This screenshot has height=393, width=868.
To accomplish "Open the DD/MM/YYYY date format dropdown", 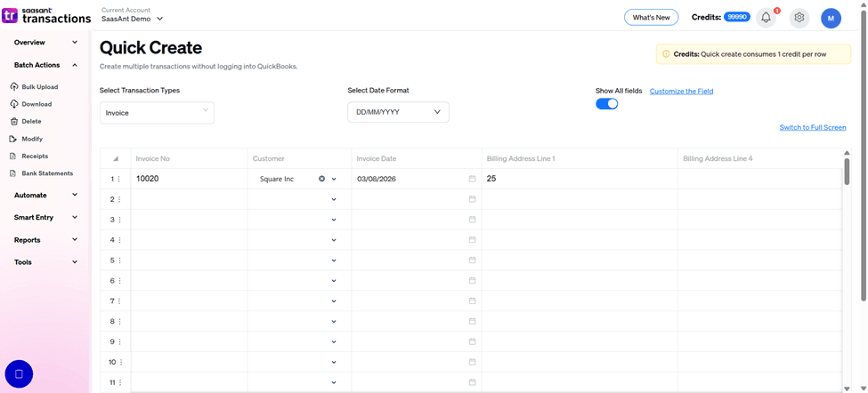I will [x=398, y=112].
